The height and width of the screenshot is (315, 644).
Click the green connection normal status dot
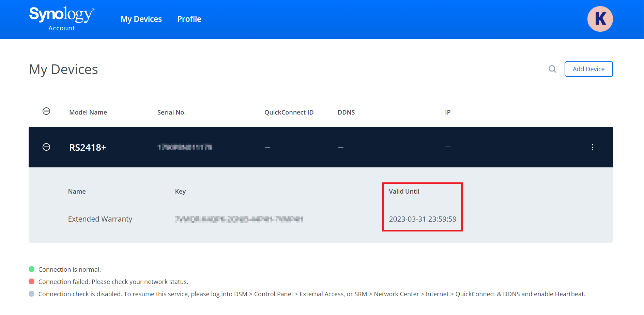32,269
